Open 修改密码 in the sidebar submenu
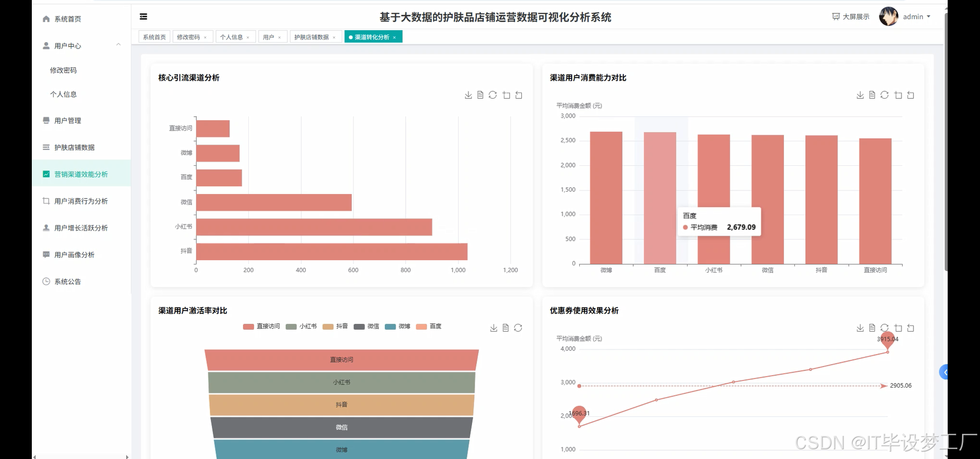The width and height of the screenshot is (980, 459). pyautogui.click(x=81, y=70)
